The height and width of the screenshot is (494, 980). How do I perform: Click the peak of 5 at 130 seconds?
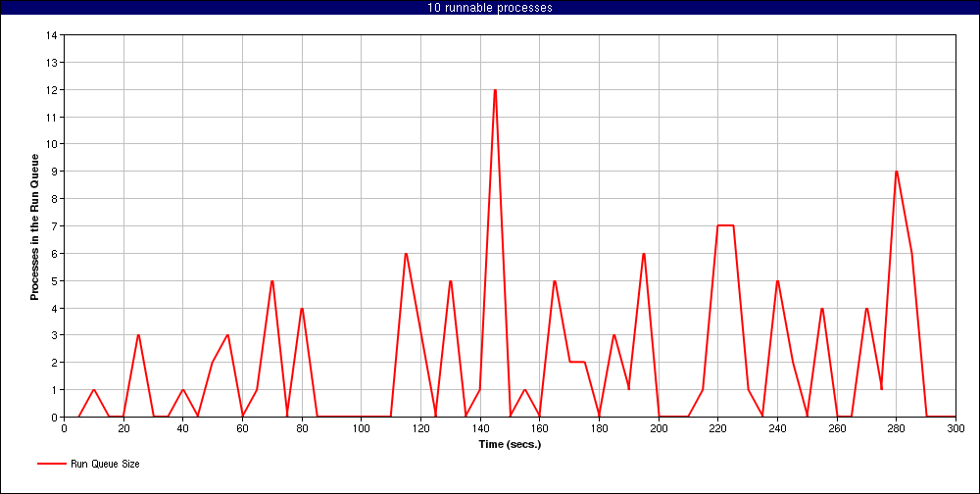451,280
